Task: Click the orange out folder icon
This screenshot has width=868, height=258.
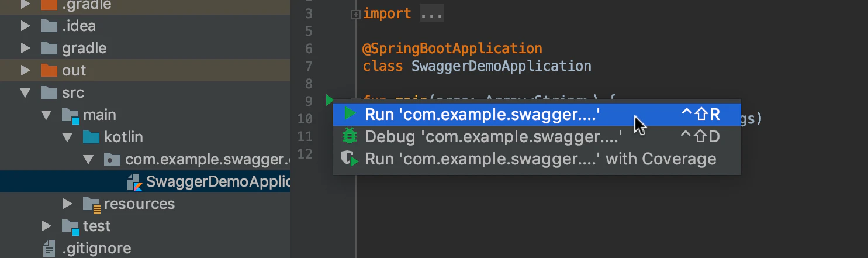Action: [49, 70]
